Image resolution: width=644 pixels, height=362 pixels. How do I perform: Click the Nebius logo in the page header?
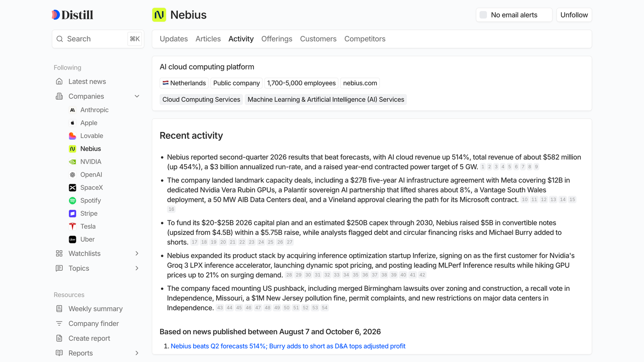159,15
